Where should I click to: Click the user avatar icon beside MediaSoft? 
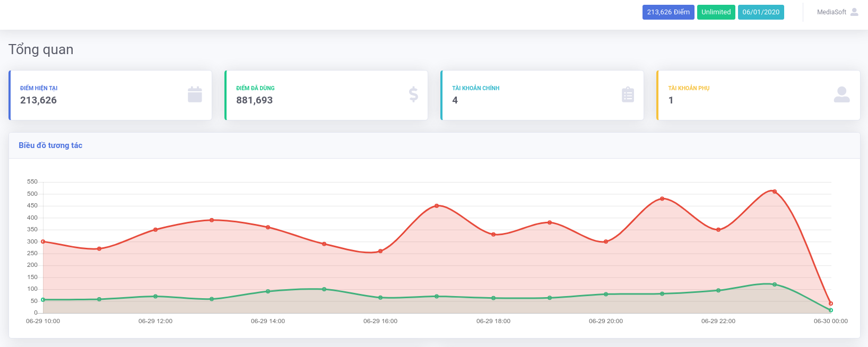click(854, 12)
